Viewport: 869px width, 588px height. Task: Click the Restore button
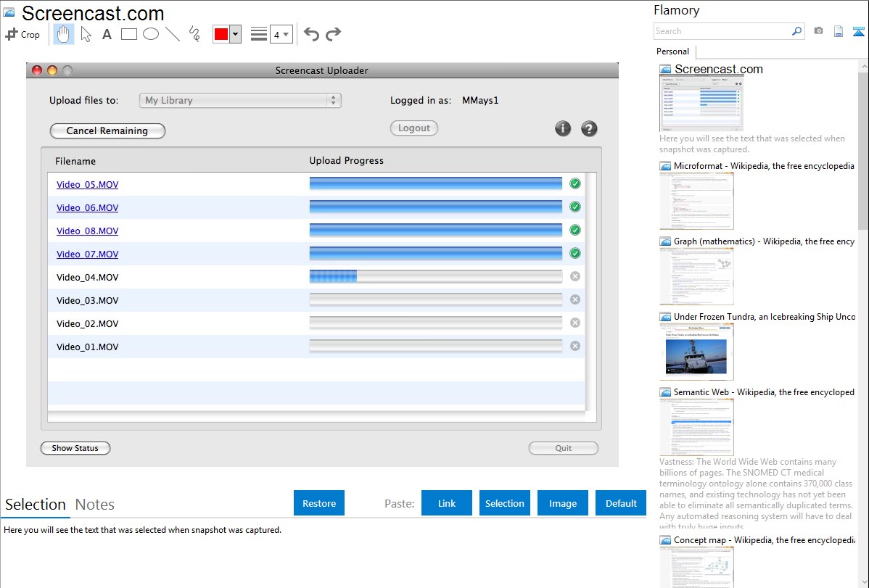319,503
